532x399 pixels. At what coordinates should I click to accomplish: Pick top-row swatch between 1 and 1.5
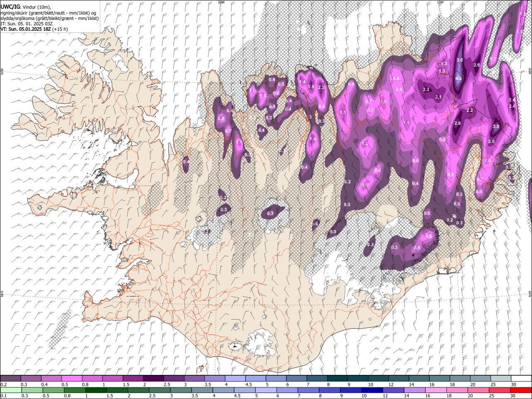pos(113,378)
